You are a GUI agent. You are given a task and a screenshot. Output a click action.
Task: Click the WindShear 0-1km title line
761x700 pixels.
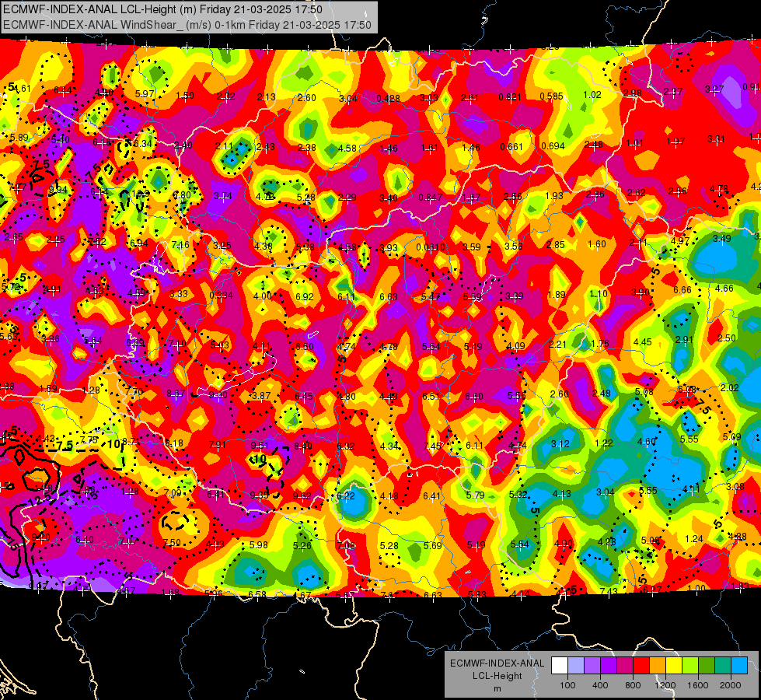(187, 25)
